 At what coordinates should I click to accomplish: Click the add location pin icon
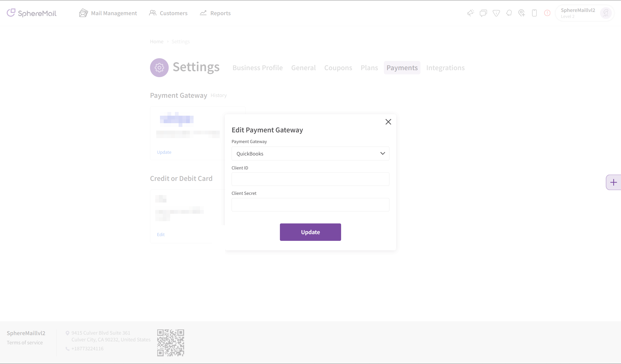pyautogui.click(x=522, y=13)
